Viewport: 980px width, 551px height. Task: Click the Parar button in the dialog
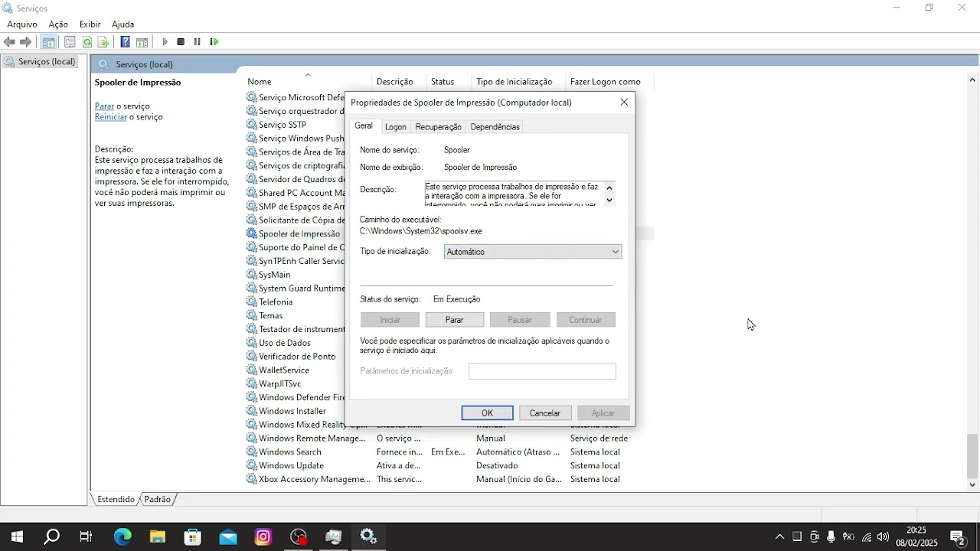tap(455, 320)
